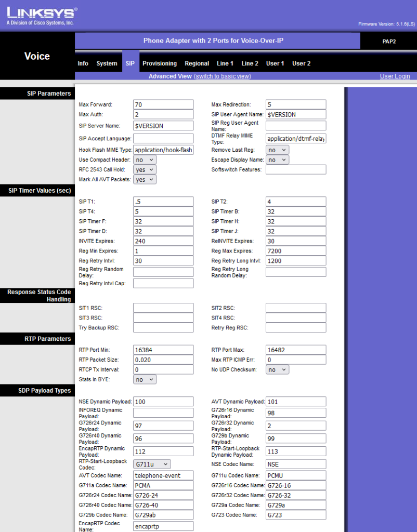417x532 pixels.
Task: Expand the Remove Last Reg dropdown
Action: [x=277, y=150]
